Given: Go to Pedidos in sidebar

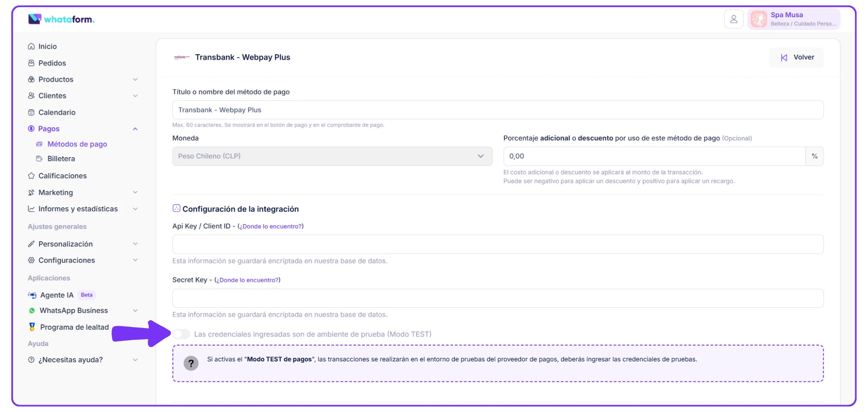Looking at the screenshot, I should click(52, 63).
